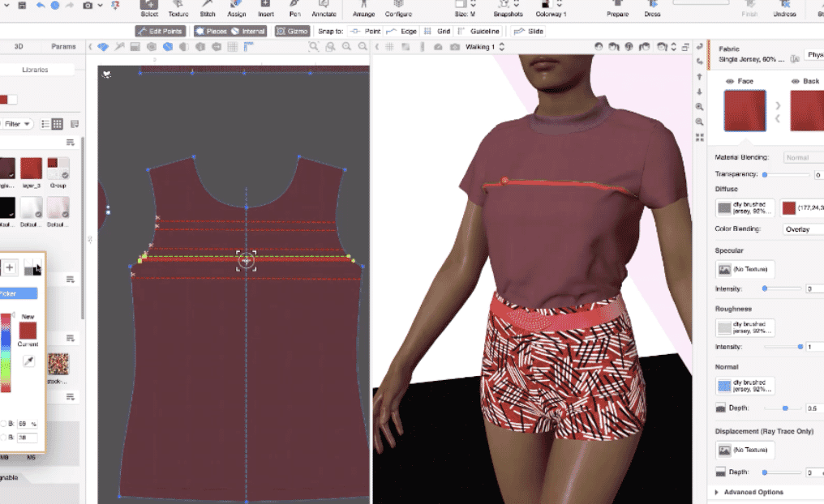This screenshot has width=824, height=504.
Task: Click the Diffuse red color swatch
Action: tap(789, 208)
